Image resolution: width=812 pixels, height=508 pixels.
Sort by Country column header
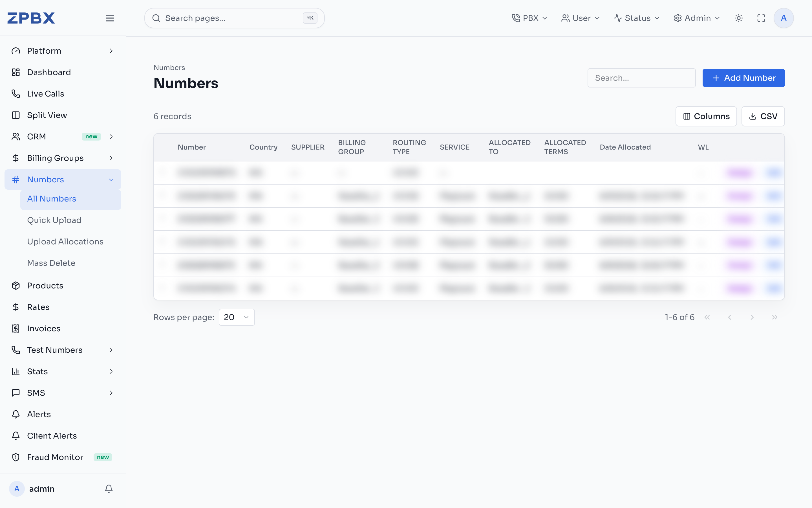point(263,147)
